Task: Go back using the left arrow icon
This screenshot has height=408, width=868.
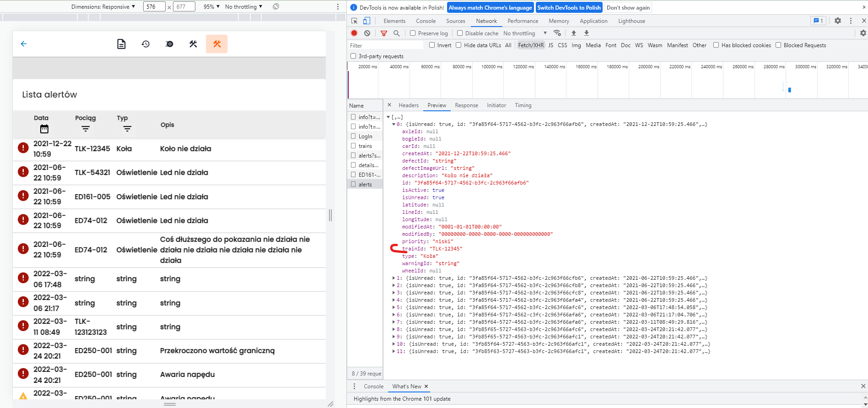Action: coord(24,44)
